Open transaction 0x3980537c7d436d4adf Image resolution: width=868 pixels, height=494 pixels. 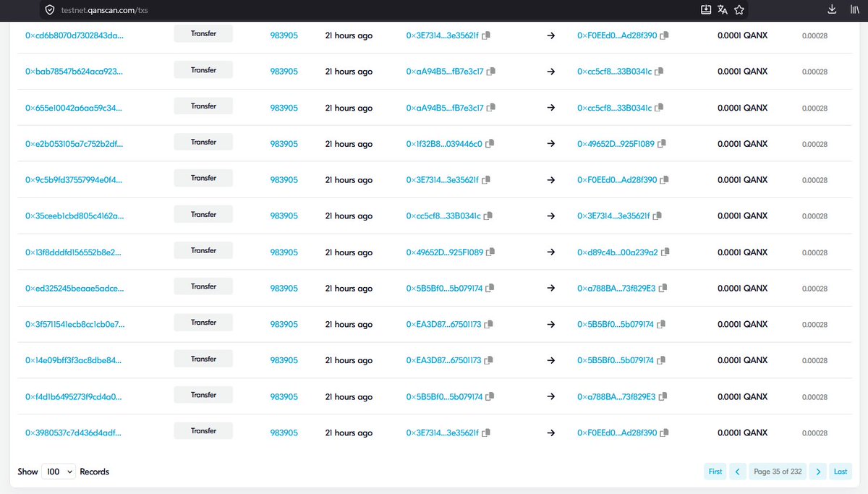(x=75, y=433)
